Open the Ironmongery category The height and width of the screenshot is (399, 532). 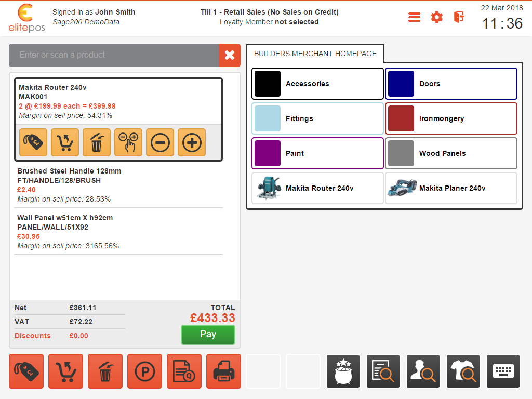[x=451, y=119]
